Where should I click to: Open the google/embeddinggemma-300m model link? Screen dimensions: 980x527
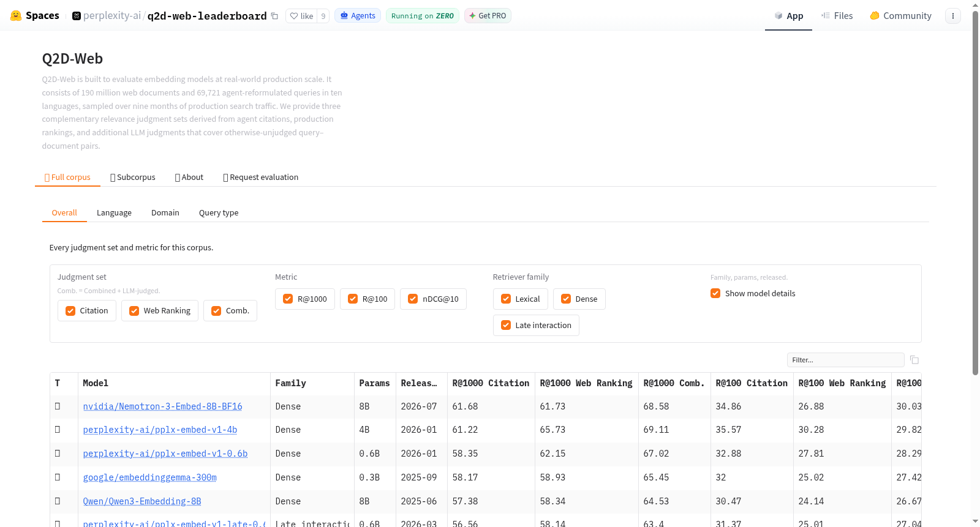coord(150,477)
